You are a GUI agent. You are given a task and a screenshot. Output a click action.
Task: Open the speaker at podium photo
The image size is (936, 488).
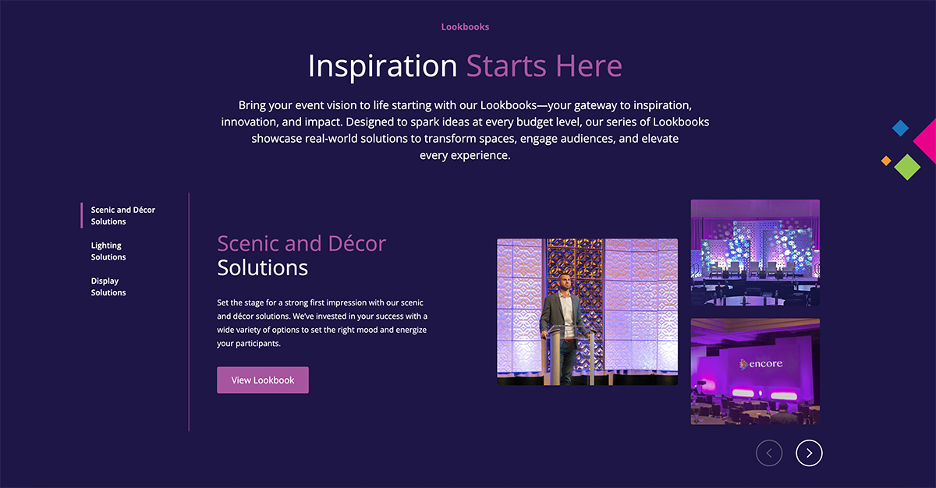point(587,311)
